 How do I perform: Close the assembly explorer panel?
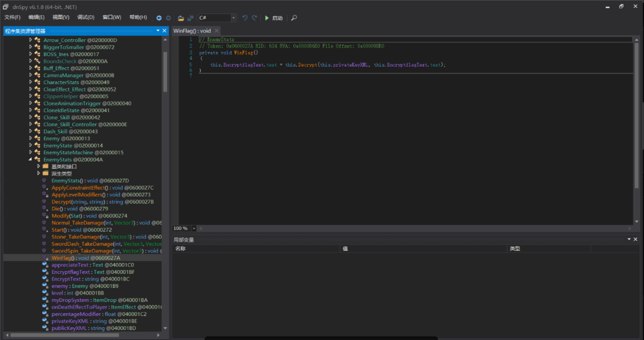tap(165, 31)
